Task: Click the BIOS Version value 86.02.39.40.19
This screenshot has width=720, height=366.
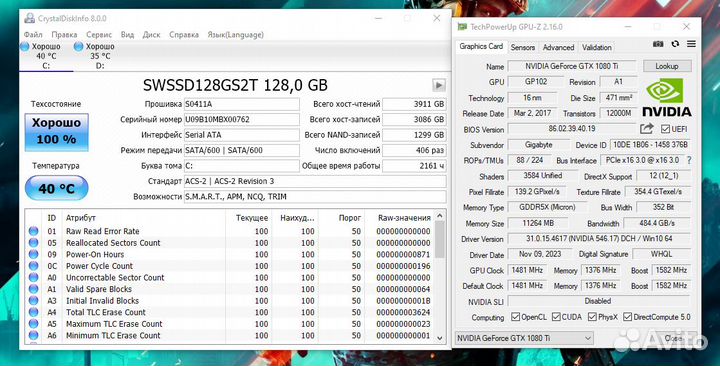Action: pyautogui.click(x=572, y=129)
